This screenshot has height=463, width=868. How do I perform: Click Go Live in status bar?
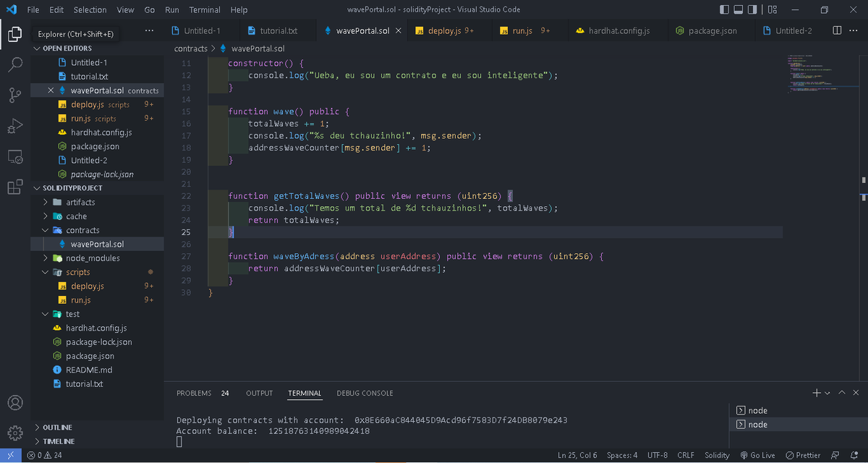point(757,455)
